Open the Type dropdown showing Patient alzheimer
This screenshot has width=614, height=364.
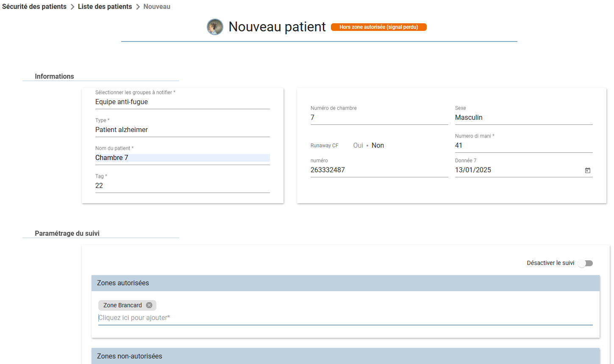point(183,130)
